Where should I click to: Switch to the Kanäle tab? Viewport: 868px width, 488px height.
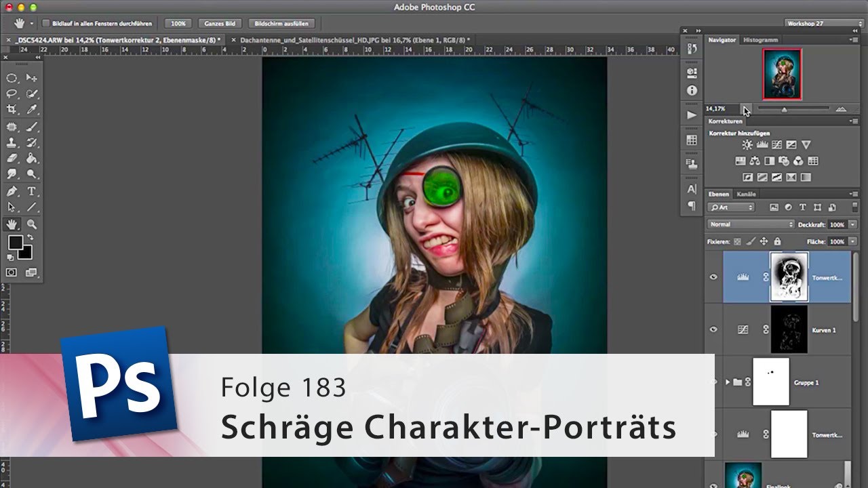746,195
